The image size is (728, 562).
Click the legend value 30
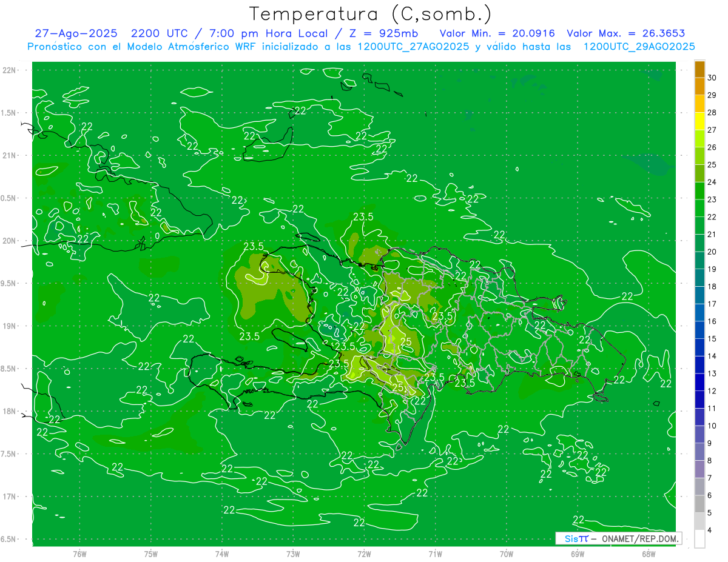click(712, 78)
